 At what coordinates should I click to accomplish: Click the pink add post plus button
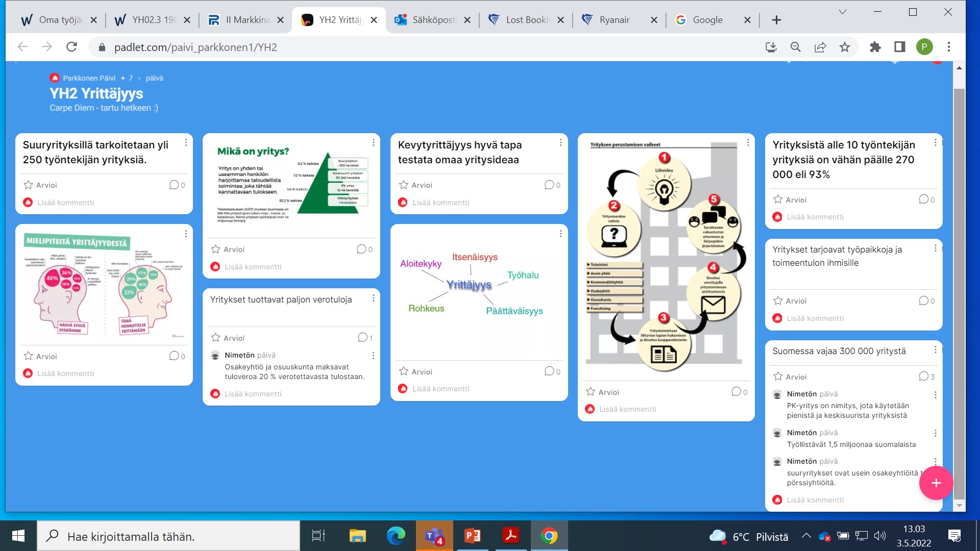[936, 483]
